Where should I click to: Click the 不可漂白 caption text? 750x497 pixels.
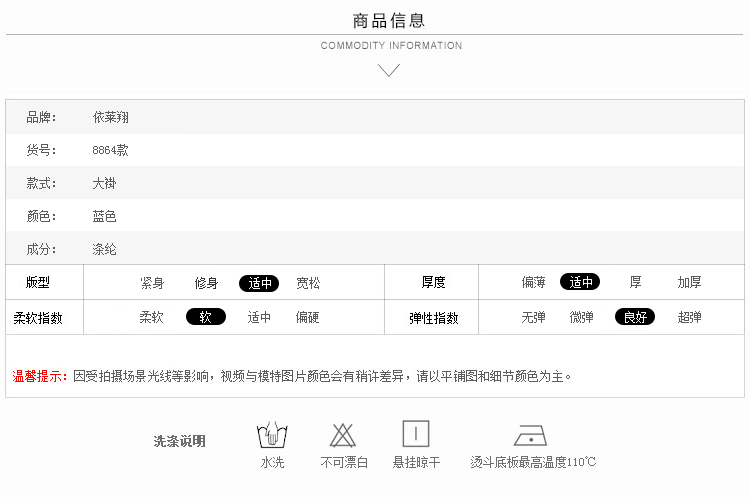344,462
